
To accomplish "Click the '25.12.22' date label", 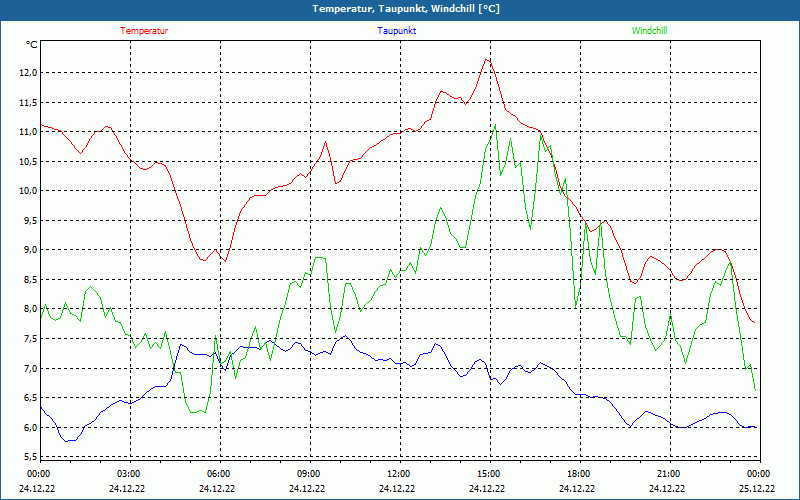I will [x=757, y=488].
